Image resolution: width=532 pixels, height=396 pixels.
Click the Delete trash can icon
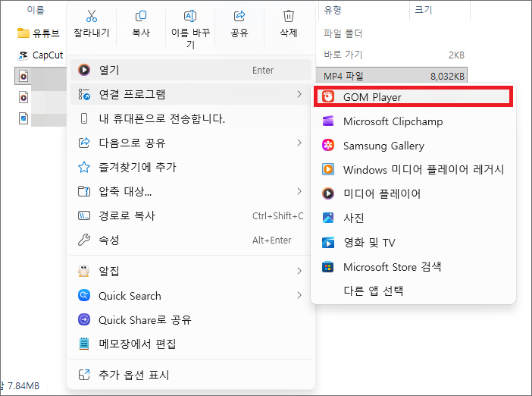coord(289,17)
